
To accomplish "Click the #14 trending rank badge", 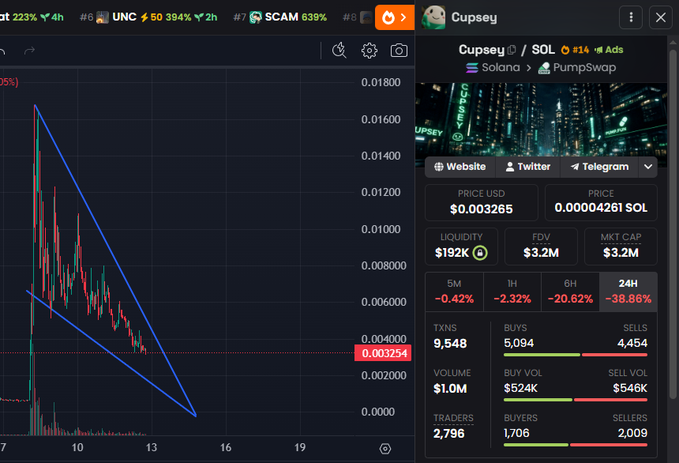I will click(575, 50).
